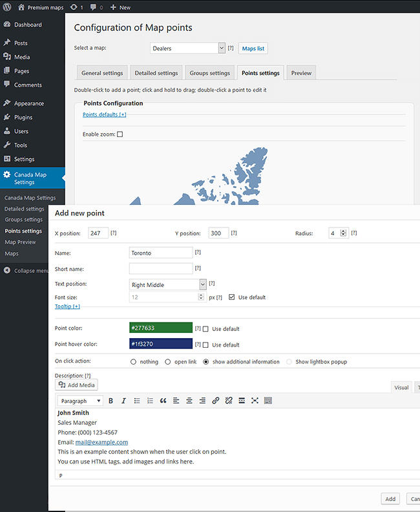The height and width of the screenshot is (512, 420).
Task: Insert a bulleted list
Action: [137, 401]
